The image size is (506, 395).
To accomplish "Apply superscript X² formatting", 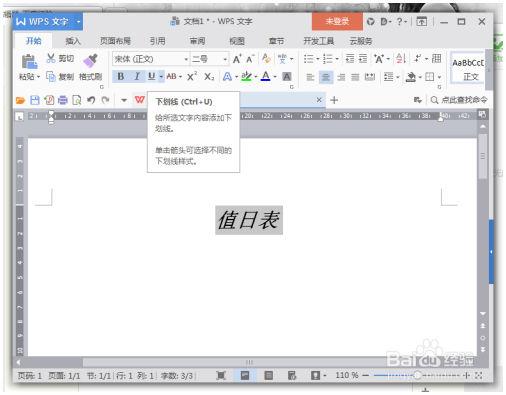I will 192,77.
